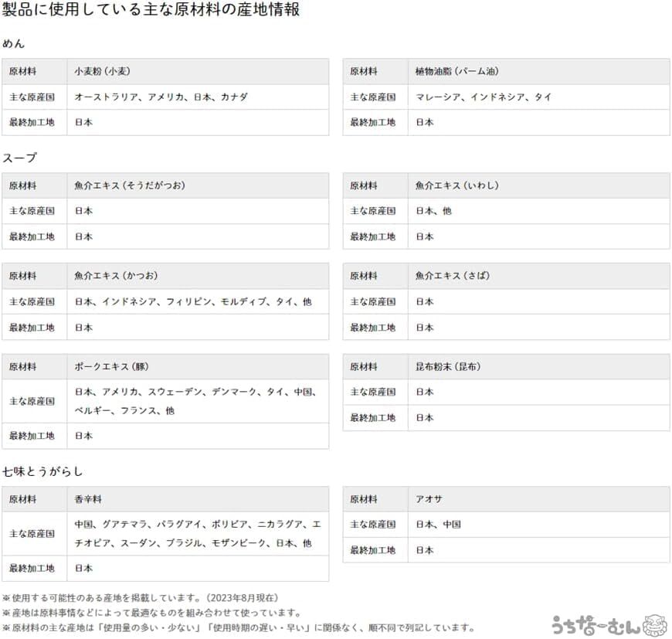Select the 七味とうがらし section heading
672x639 pixels.
[42, 471]
